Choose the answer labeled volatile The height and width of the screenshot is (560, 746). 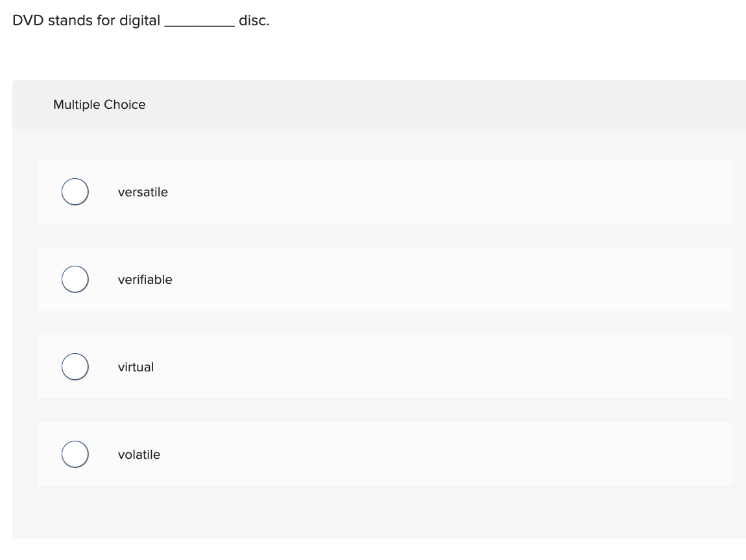click(139, 454)
